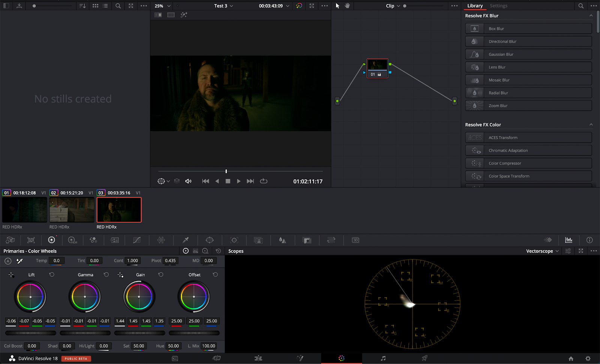
Task: Open the Power Window palette
Action: pos(210,240)
